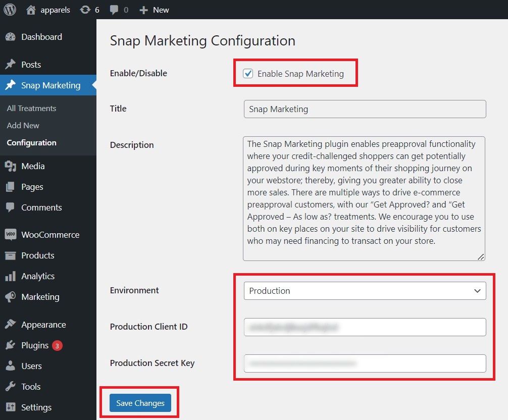Click the Plugins update badge 3

click(57, 345)
